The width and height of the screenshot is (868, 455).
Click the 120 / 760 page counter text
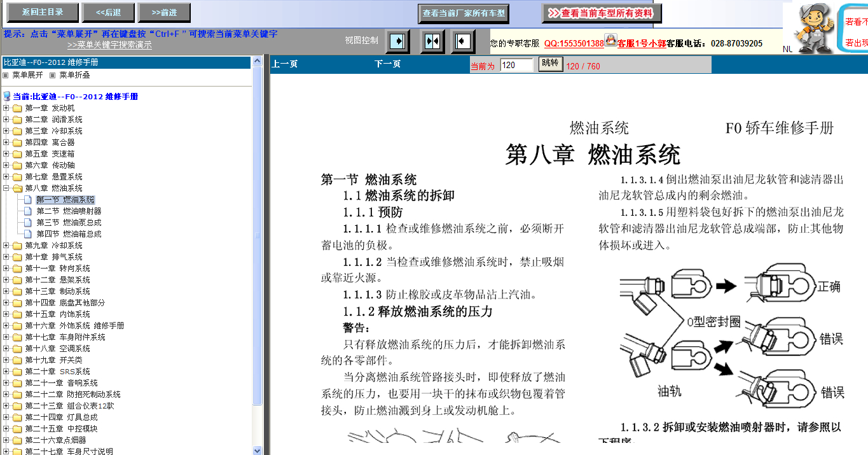(x=583, y=66)
